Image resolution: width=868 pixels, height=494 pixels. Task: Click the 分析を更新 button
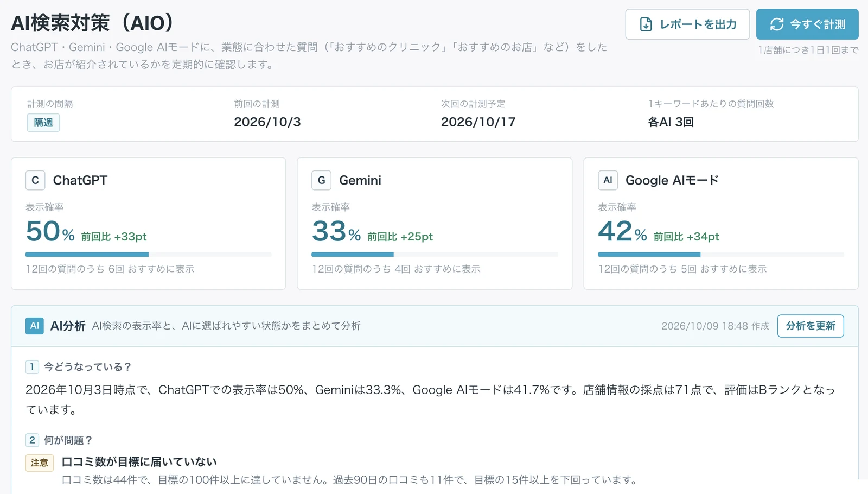810,326
